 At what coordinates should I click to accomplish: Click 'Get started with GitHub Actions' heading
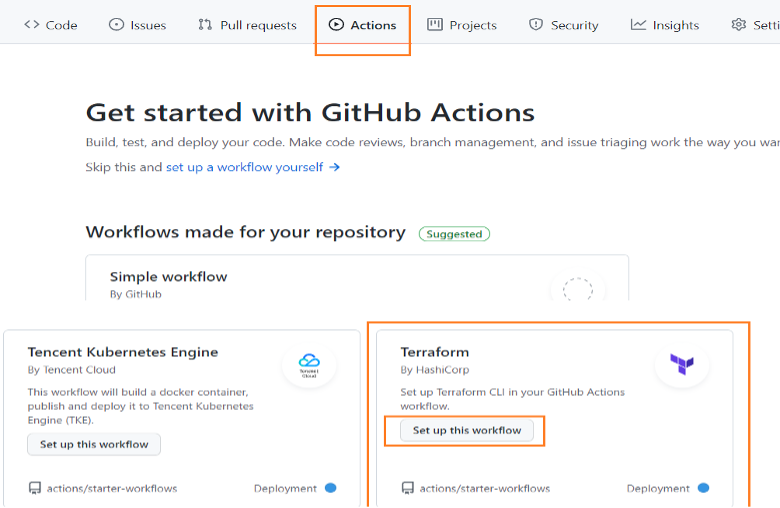pos(310,112)
